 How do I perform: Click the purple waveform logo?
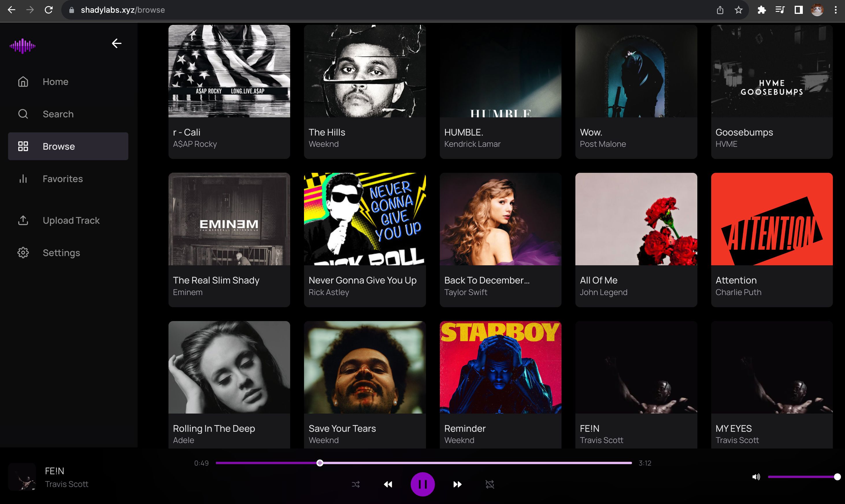point(23,46)
